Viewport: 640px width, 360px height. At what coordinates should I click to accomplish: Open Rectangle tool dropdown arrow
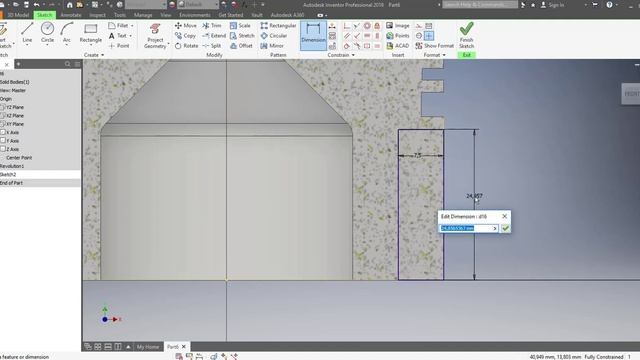click(x=91, y=44)
